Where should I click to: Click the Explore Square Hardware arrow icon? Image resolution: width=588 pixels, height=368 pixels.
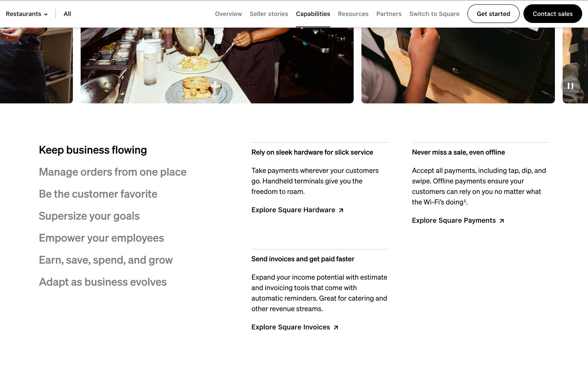(x=341, y=210)
